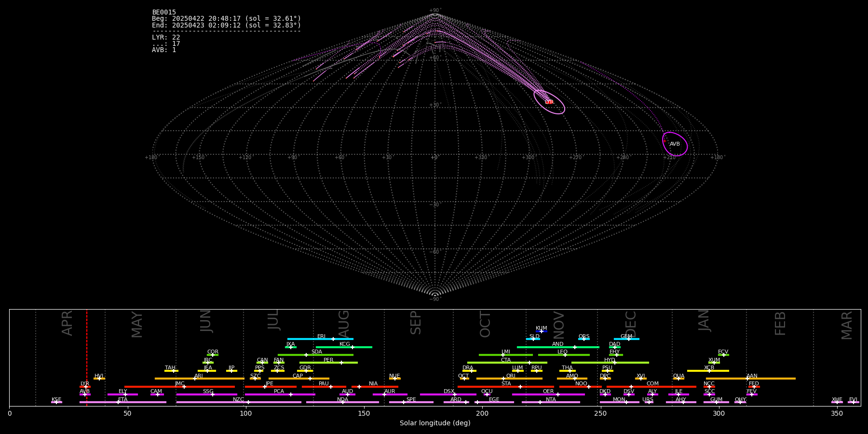
Task: Click the COM shower label in timeline
Action: coord(652,384)
